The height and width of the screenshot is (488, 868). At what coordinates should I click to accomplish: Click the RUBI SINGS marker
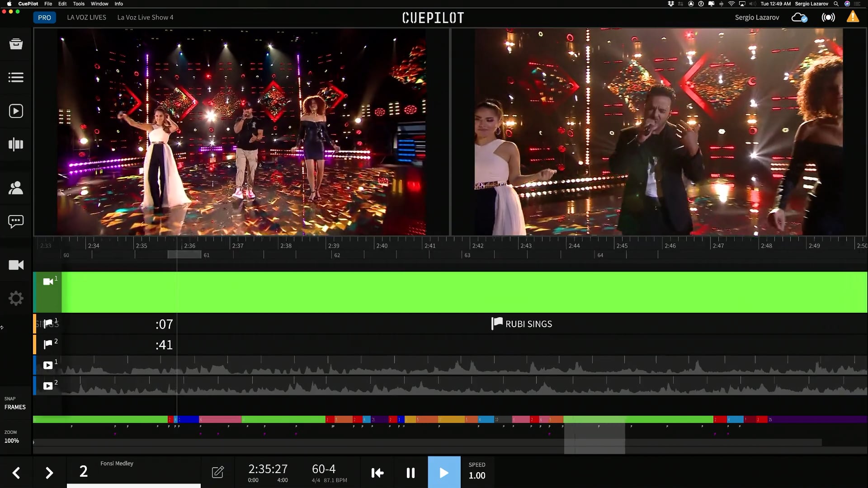point(522,324)
